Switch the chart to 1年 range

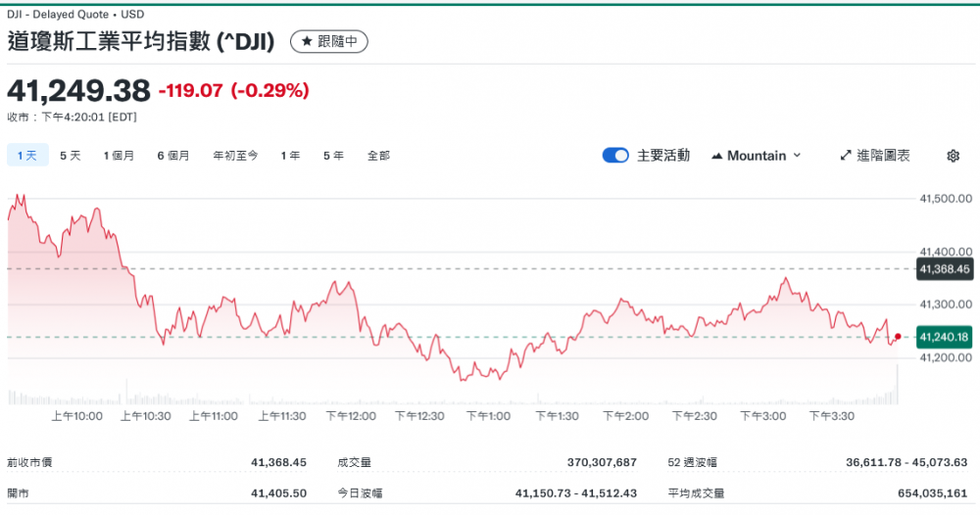click(290, 156)
